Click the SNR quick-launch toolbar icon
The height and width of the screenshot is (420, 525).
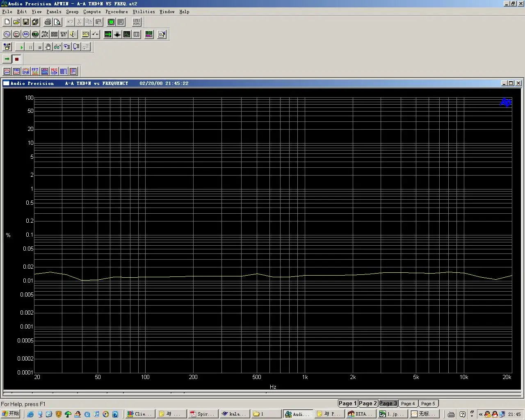(x=26, y=71)
